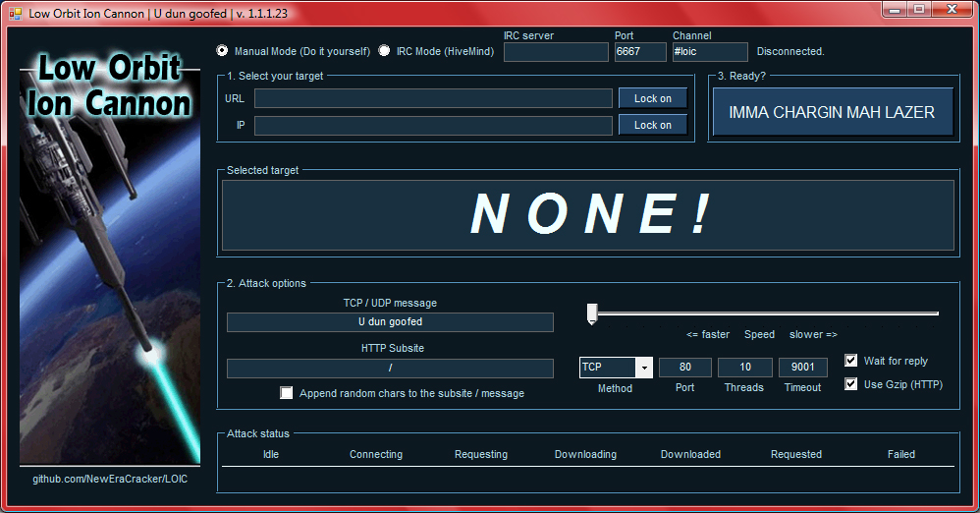Focus the IRC server input field
Image resolution: width=980 pixels, height=513 pixels.
click(x=556, y=52)
